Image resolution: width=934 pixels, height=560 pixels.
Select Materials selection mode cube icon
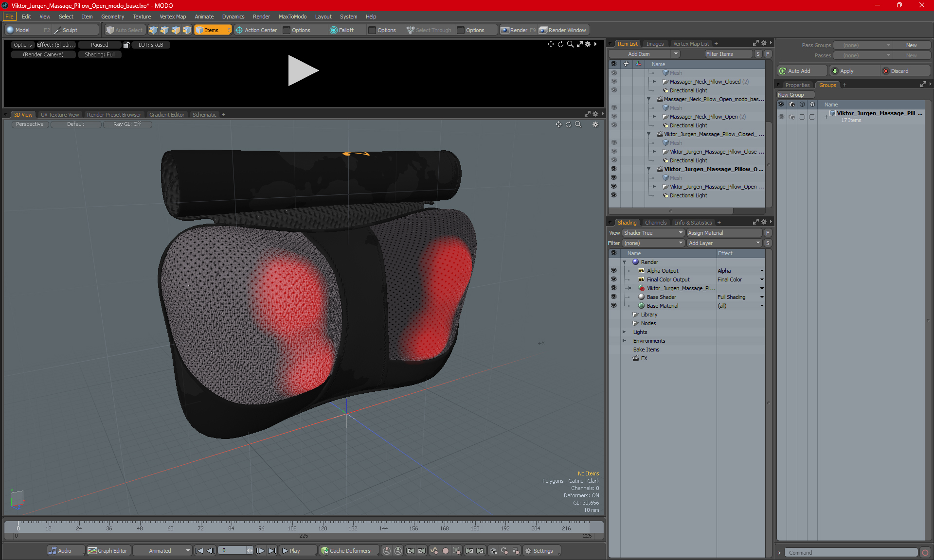187,30
